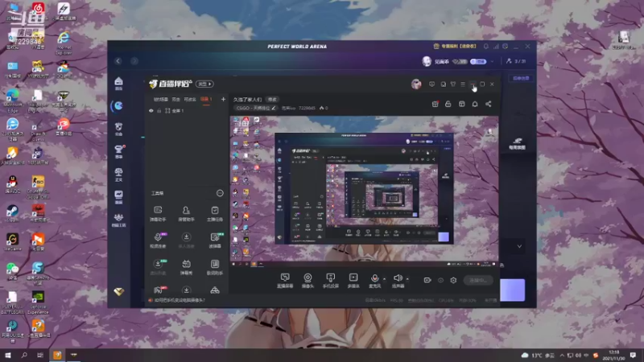644x362 pixels.
Task: Open the person-shaped tool in the toolbox
Action: coord(186,213)
